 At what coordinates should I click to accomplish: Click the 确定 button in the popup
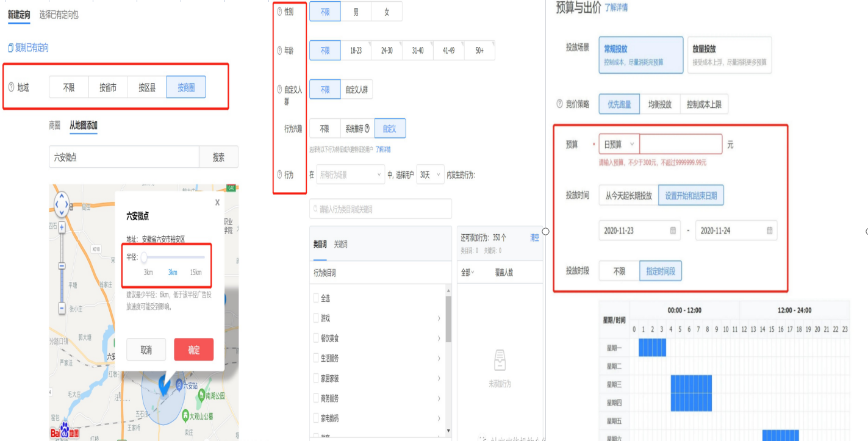point(194,349)
